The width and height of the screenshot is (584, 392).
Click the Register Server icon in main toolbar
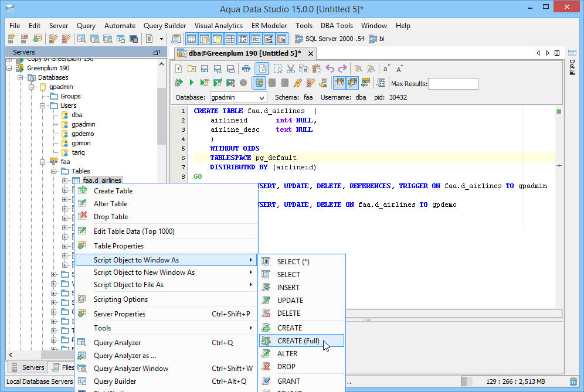point(11,39)
